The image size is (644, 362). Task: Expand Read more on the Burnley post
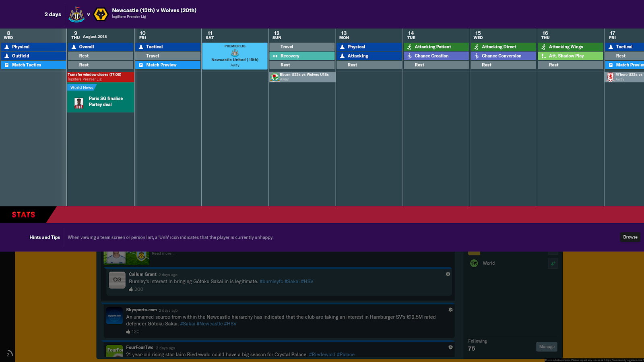(163, 253)
